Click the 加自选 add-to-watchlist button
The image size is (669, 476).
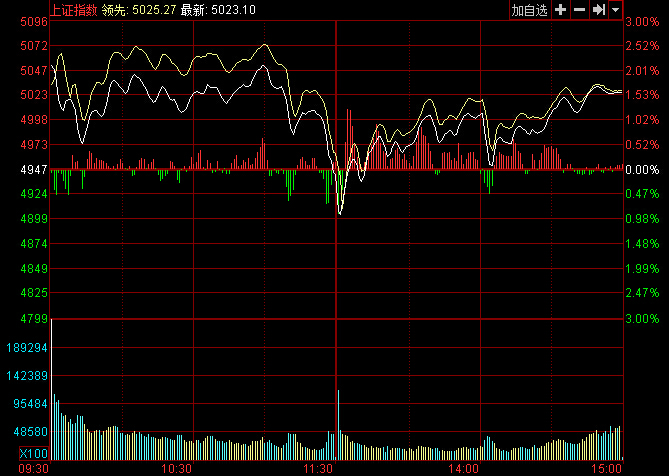(529, 10)
